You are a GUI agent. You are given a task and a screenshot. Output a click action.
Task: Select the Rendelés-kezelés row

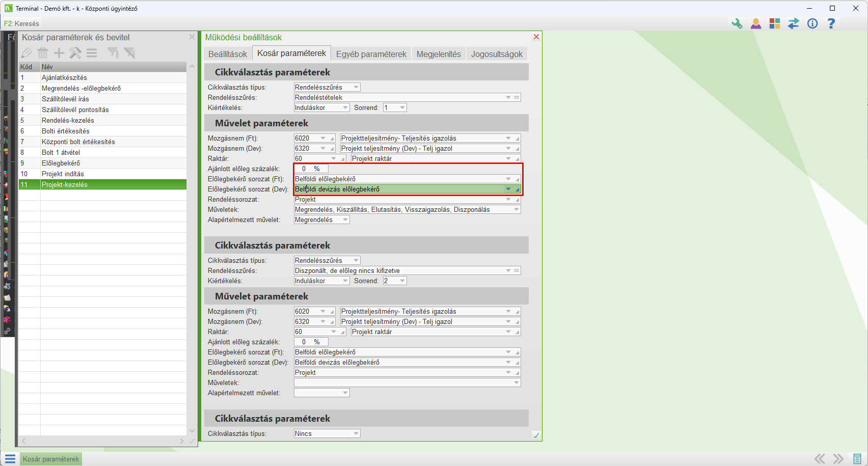tap(102, 120)
